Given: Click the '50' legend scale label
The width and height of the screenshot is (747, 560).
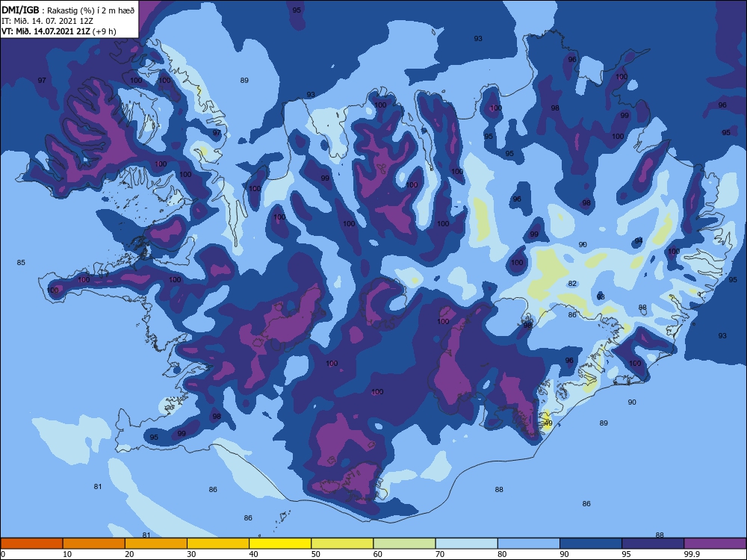Looking at the screenshot, I should coord(316,554).
